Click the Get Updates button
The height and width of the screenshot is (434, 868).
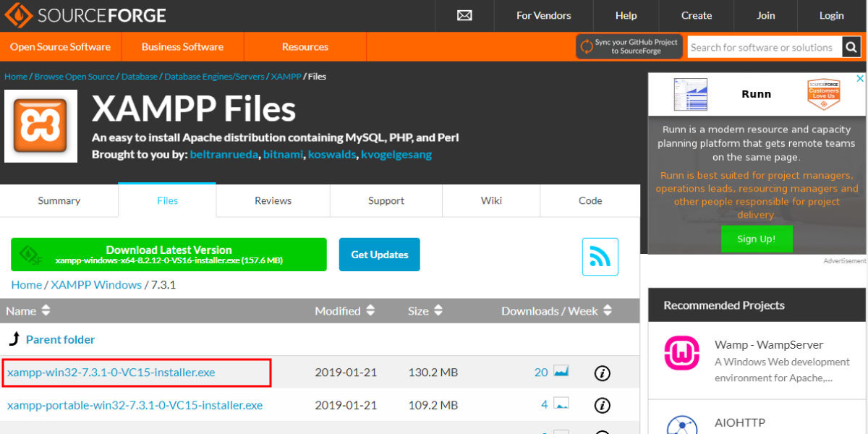(380, 255)
